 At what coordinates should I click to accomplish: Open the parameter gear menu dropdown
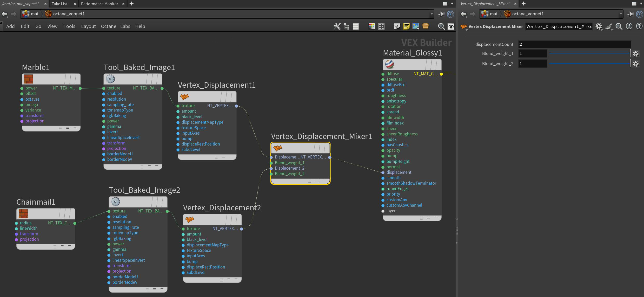pos(599,26)
